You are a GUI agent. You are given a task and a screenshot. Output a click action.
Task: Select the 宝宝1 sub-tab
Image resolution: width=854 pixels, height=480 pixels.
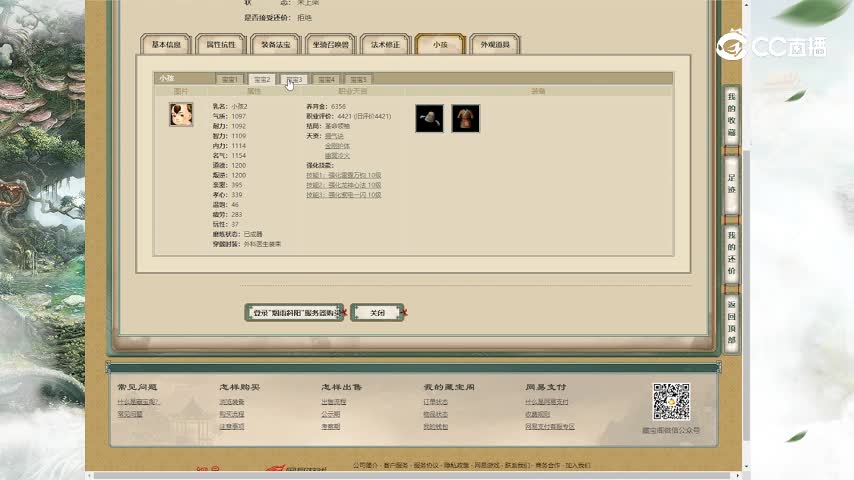coord(230,79)
